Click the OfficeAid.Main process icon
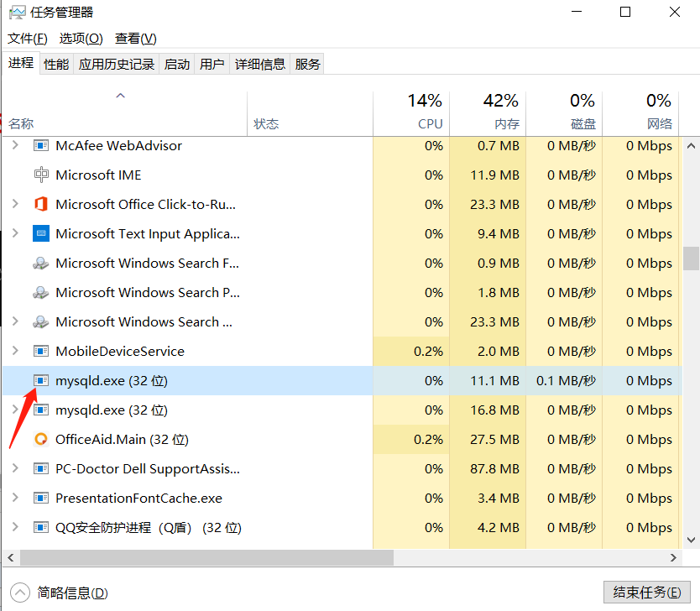The image size is (700, 611). (x=41, y=439)
